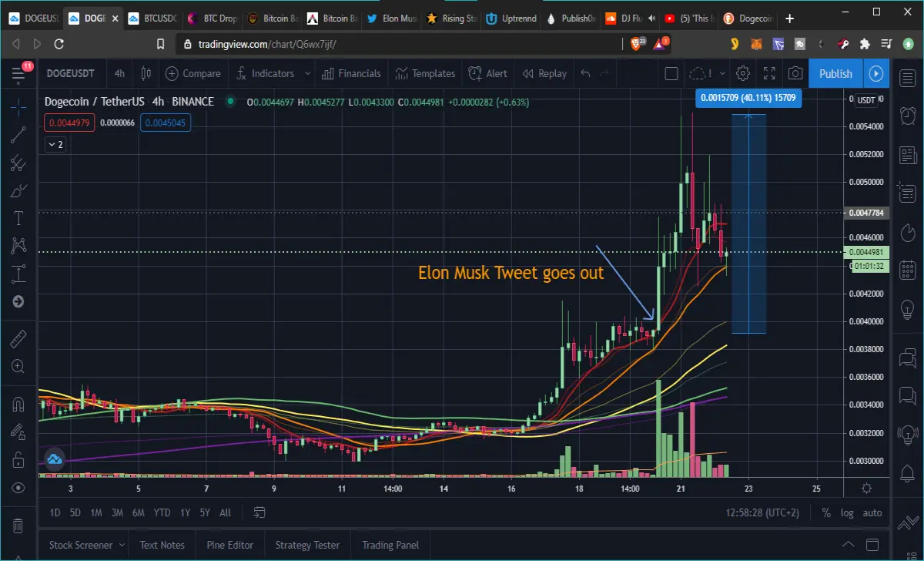Select the All date range
The height and width of the screenshot is (561, 924).
point(225,512)
